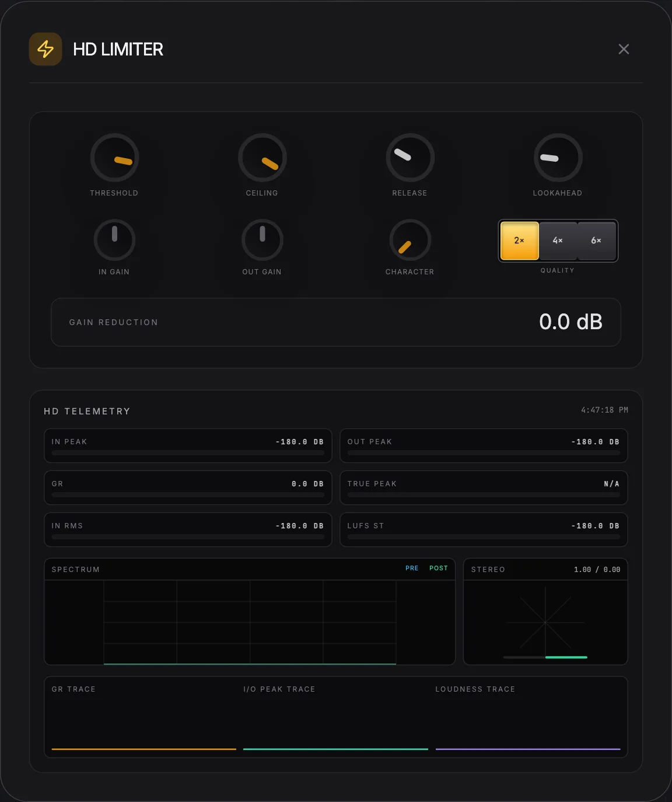The width and height of the screenshot is (672, 802).
Task: Close the HD Limiter panel
Action: tap(624, 49)
